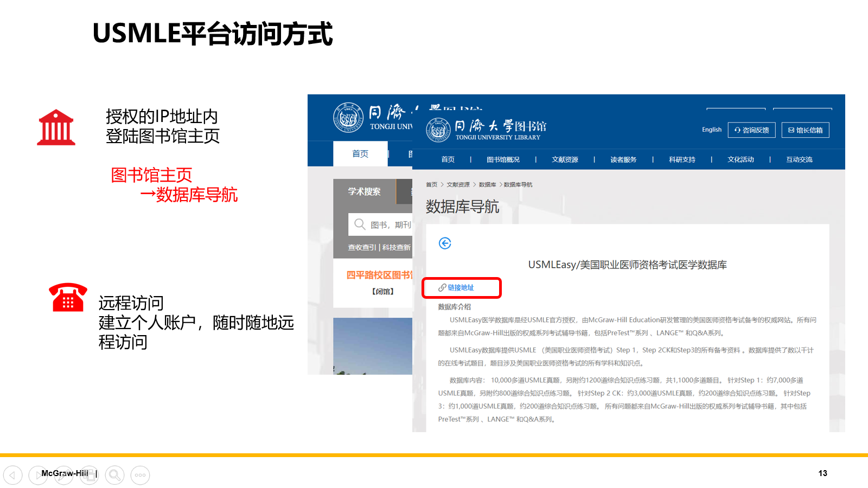Advance with the next slide arrow
Image resolution: width=868 pixels, height=488 pixels.
tap(38, 476)
